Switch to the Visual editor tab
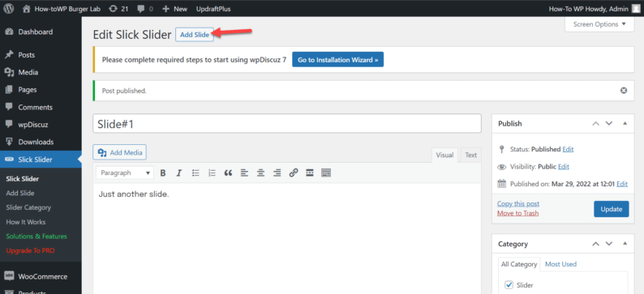This screenshot has width=644, height=294. pos(444,155)
